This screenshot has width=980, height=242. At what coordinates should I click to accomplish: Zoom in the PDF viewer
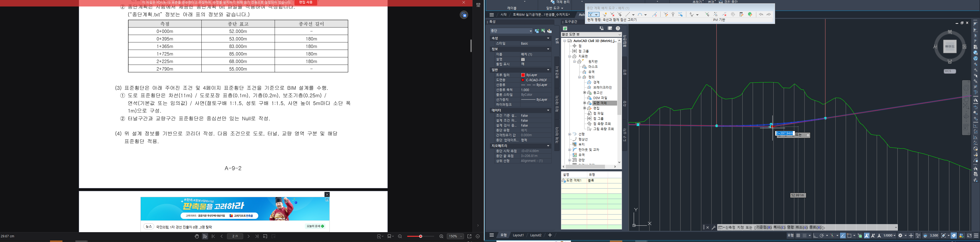pyautogui.click(x=441, y=236)
